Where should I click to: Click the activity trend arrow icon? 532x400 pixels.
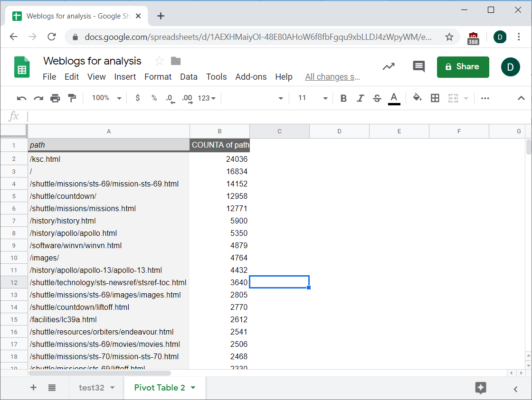(x=389, y=66)
